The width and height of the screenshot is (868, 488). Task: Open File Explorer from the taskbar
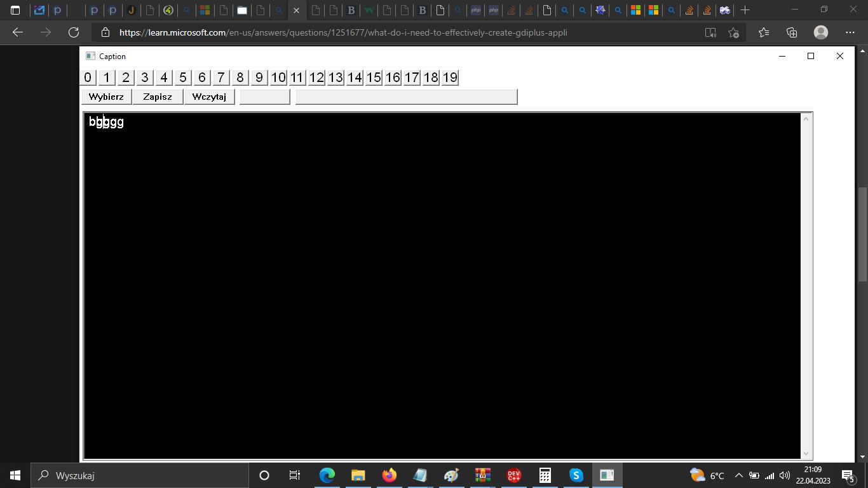[x=358, y=475]
